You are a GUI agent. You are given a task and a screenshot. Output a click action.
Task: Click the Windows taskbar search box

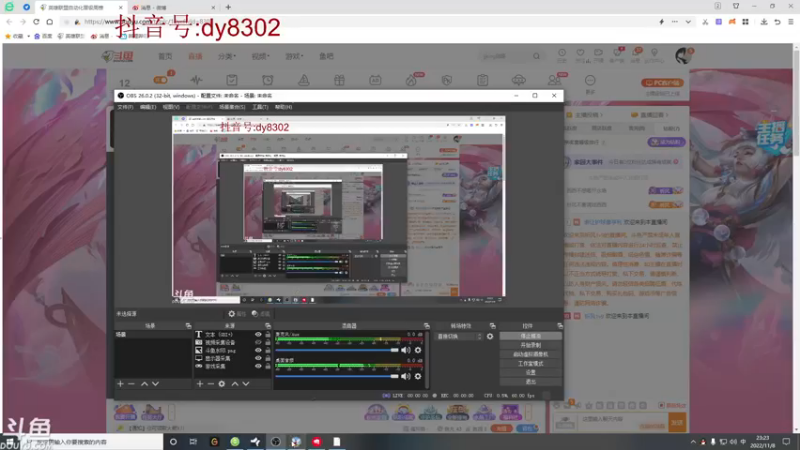tap(91, 442)
